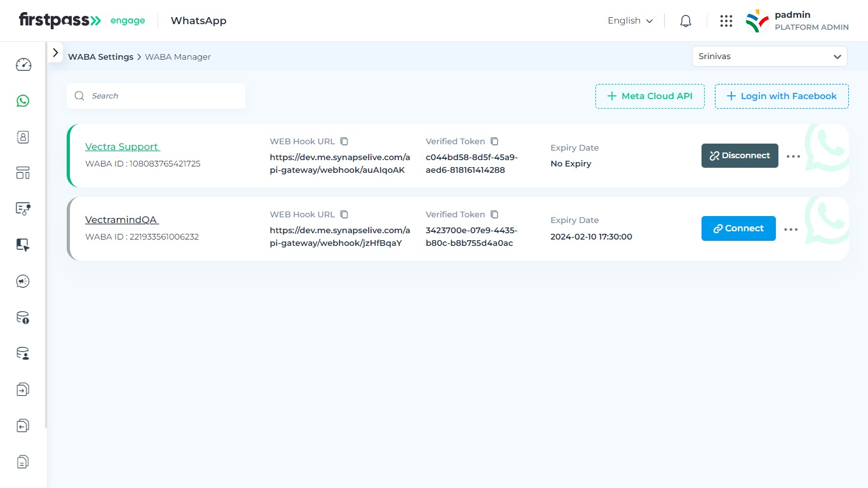
Task: Connect the VectramindQA account
Action: click(738, 228)
